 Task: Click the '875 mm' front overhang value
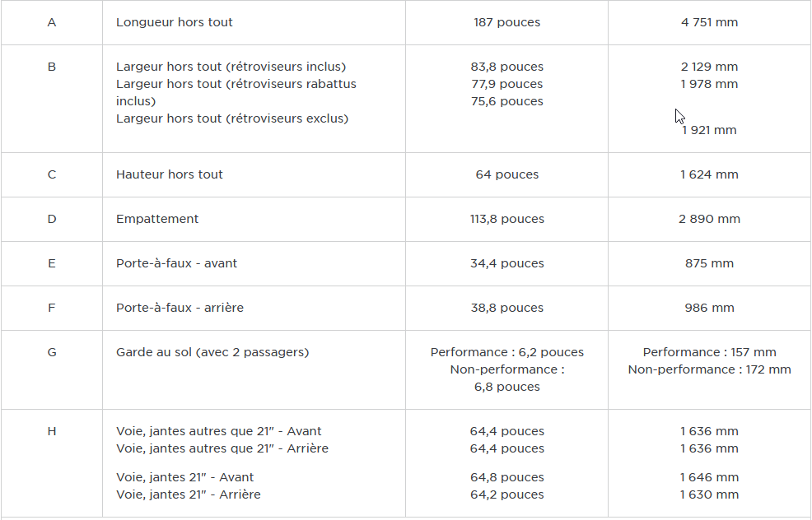[709, 263]
